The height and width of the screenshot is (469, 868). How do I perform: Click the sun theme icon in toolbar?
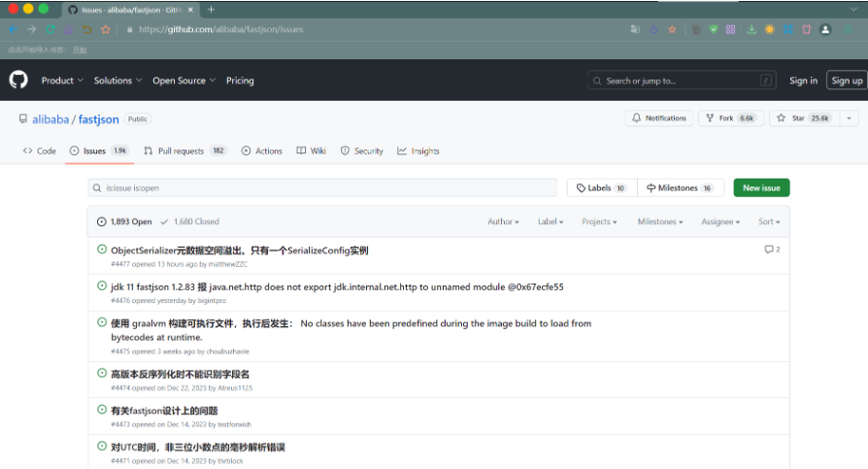pyautogui.click(x=770, y=29)
